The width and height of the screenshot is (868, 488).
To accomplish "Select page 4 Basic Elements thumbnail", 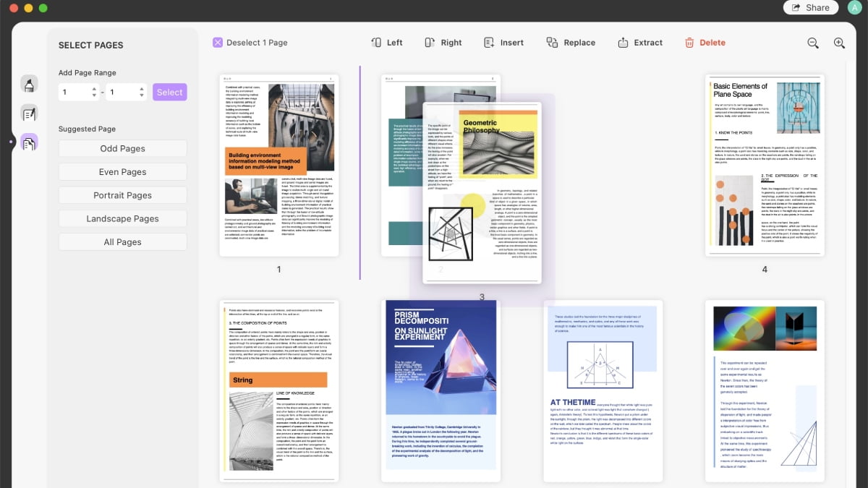I will coord(765,165).
